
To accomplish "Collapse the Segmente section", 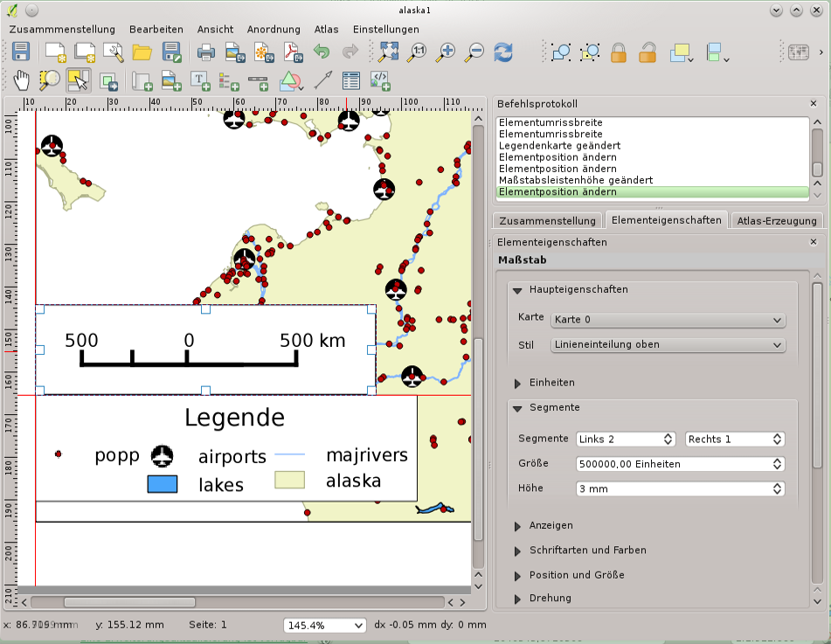I will click(x=554, y=407).
